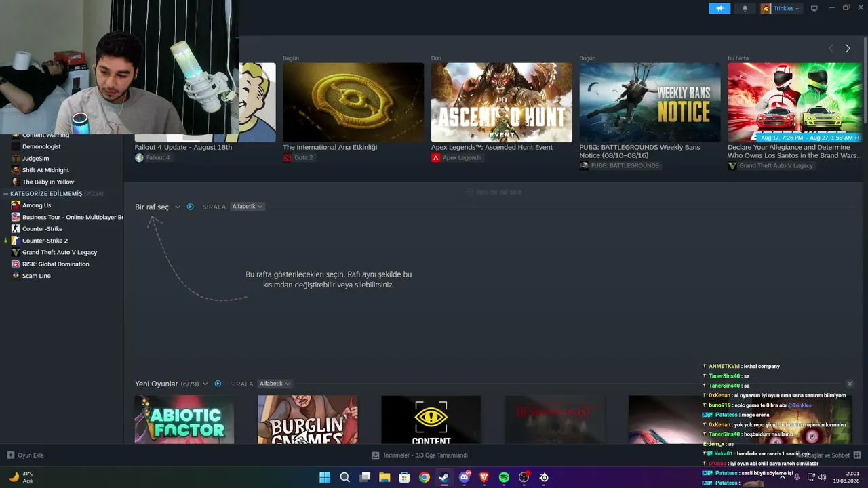868x488 pixels.
Task: Open File Explorer from taskbar
Action: click(384, 477)
